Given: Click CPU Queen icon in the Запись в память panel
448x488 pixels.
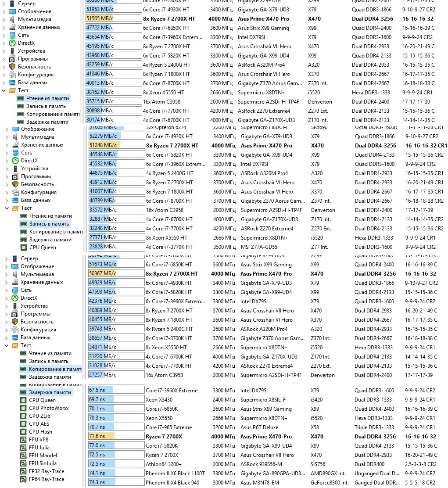Looking at the screenshot, I should click(x=24, y=248).
